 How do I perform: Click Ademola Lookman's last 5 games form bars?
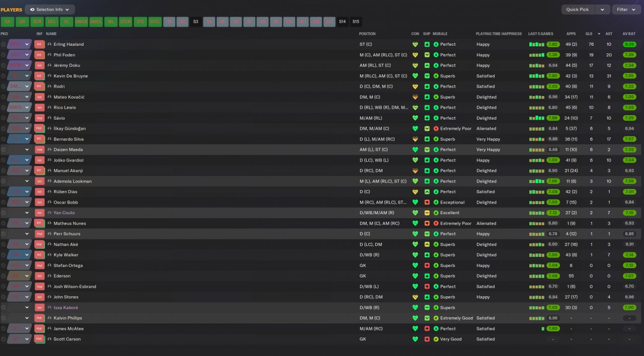[536, 181]
